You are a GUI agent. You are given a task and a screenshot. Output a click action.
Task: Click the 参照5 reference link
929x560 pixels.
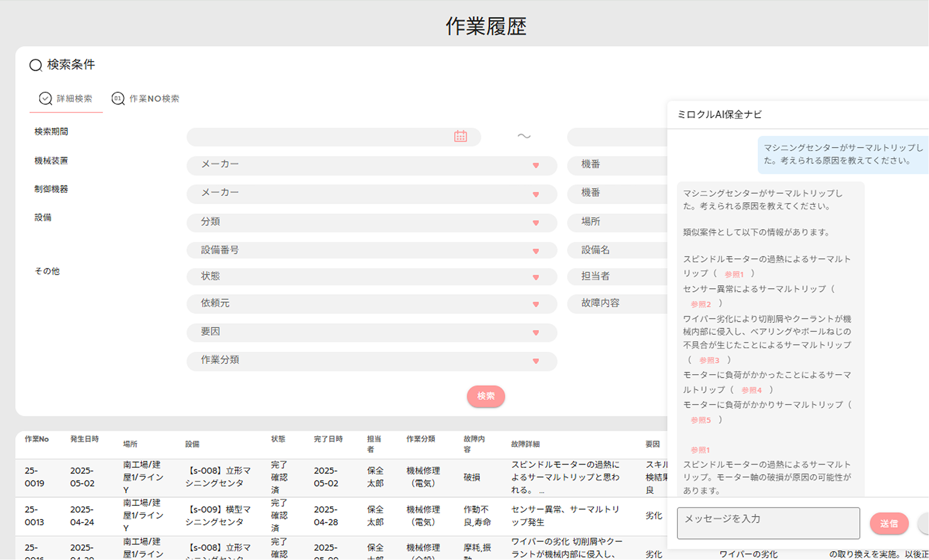pos(700,420)
